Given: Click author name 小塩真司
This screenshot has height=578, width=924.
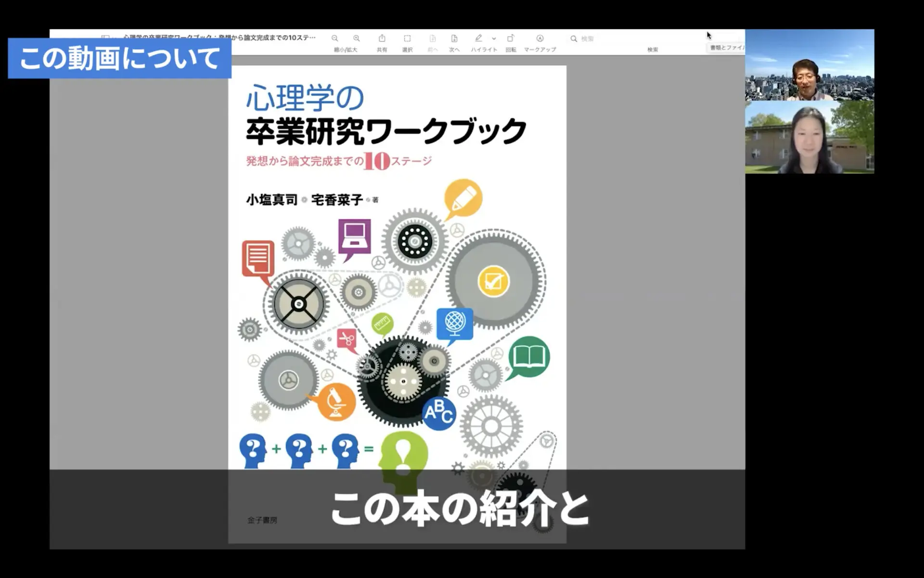Looking at the screenshot, I should pyautogui.click(x=272, y=199).
